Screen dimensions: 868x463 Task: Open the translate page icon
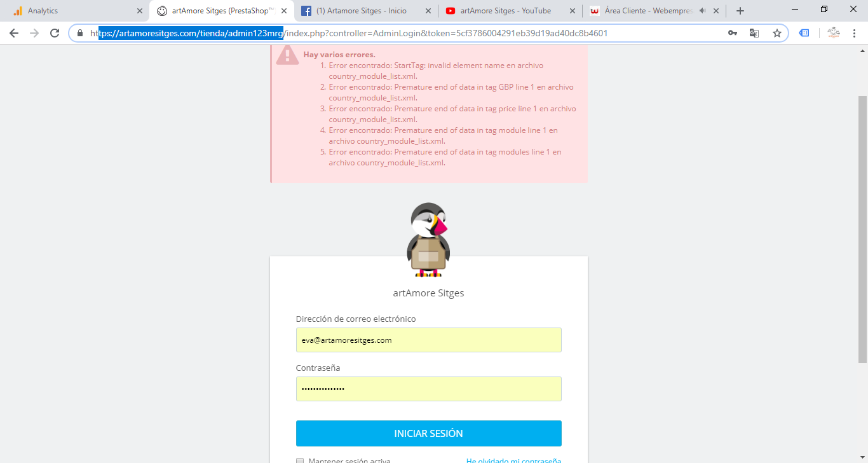tap(754, 33)
